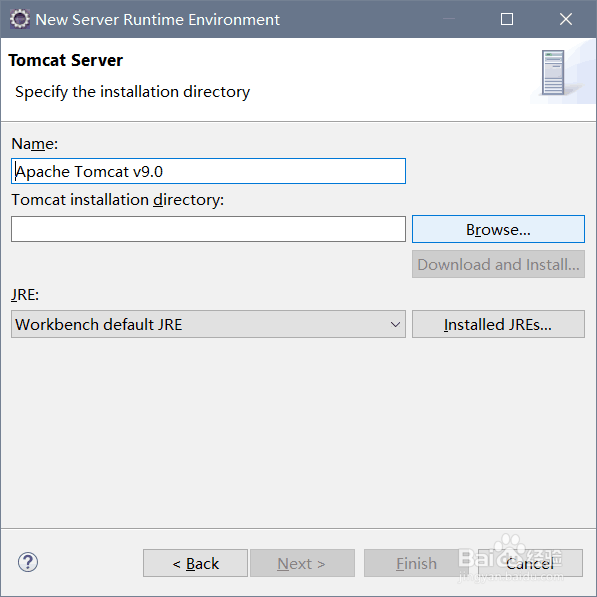Image resolution: width=597 pixels, height=597 pixels.
Task: Click the Finish button
Action: [416, 563]
